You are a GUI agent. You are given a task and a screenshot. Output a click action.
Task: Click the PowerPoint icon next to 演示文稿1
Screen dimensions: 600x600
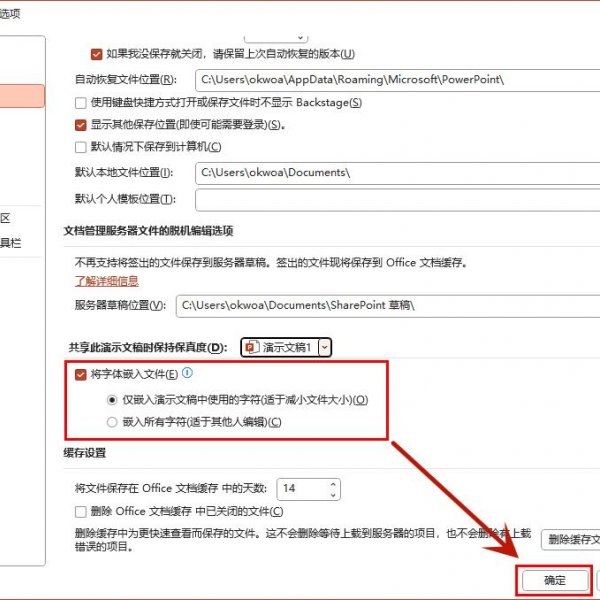coord(253,347)
